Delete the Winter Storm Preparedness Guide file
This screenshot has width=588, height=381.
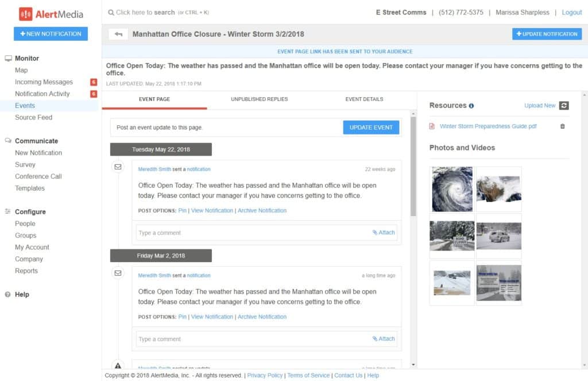click(x=562, y=126)
